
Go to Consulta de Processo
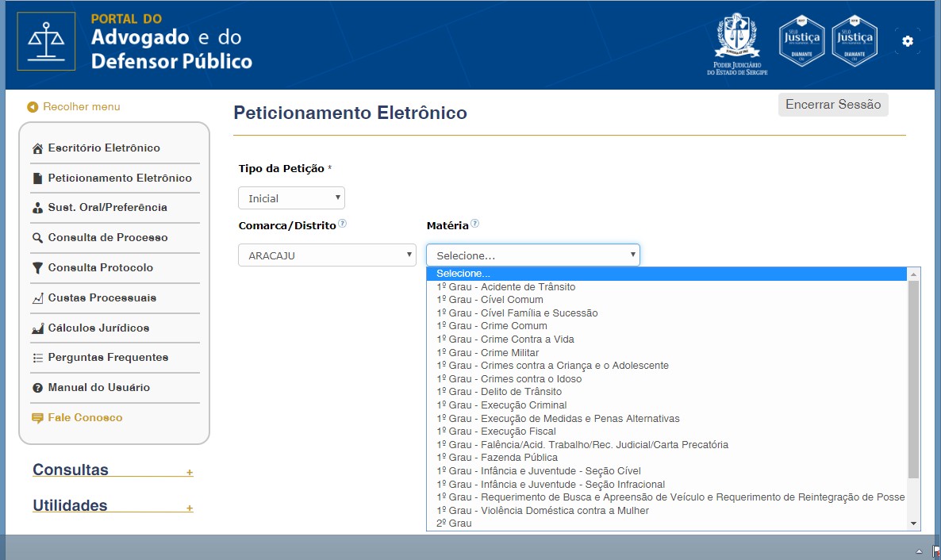[x=107, y=238]
